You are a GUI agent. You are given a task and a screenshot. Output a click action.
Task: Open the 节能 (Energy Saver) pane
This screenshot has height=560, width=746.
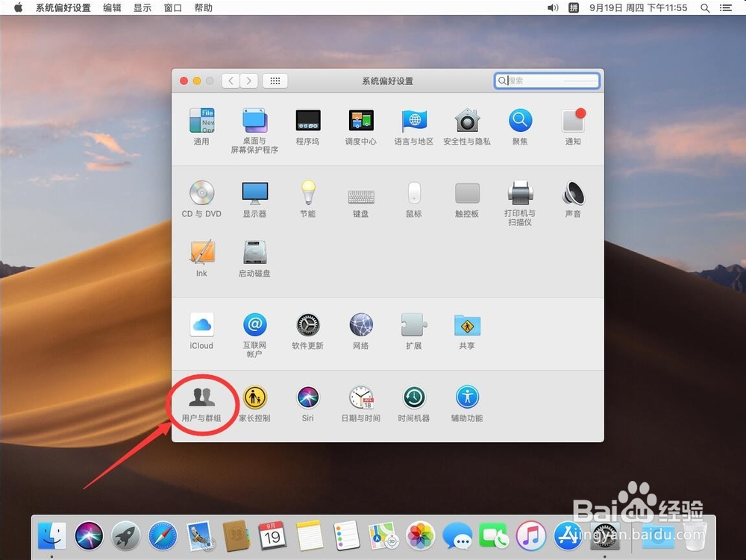(x=308, y=198)
